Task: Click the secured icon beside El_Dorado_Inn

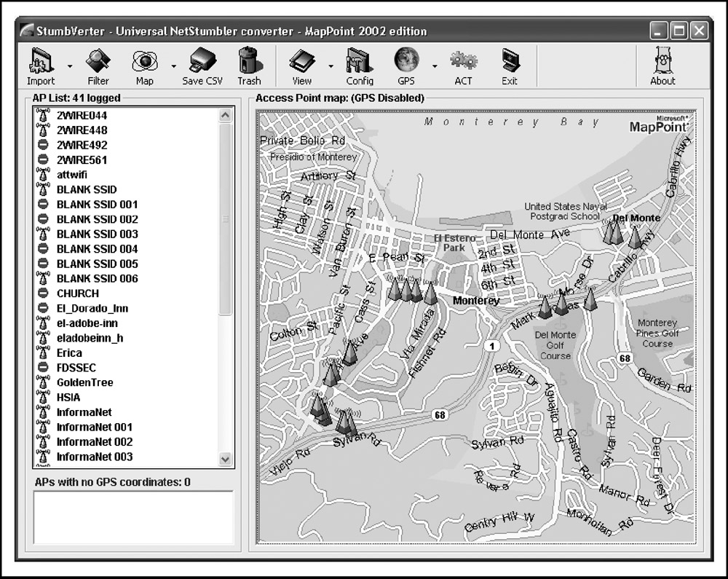Action: tap(43, 308)
